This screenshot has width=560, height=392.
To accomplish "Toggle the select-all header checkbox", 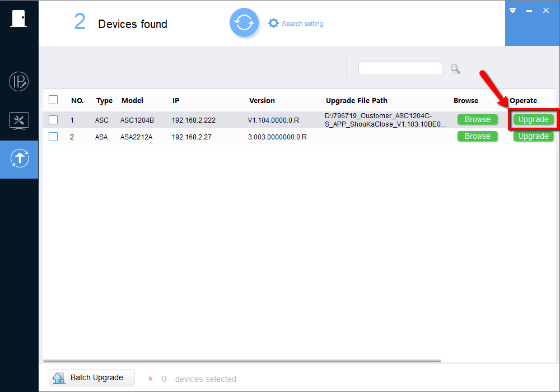I will (x=53, y=100).
